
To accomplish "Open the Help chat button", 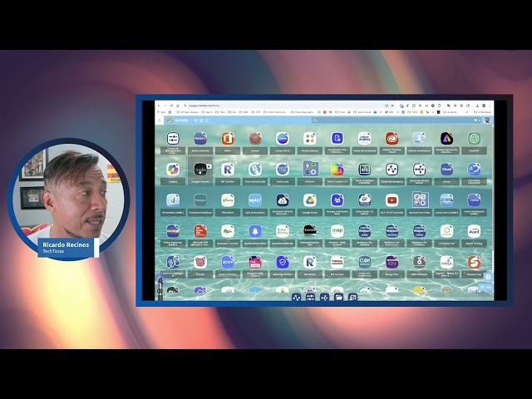I will [x=485, y=287].
